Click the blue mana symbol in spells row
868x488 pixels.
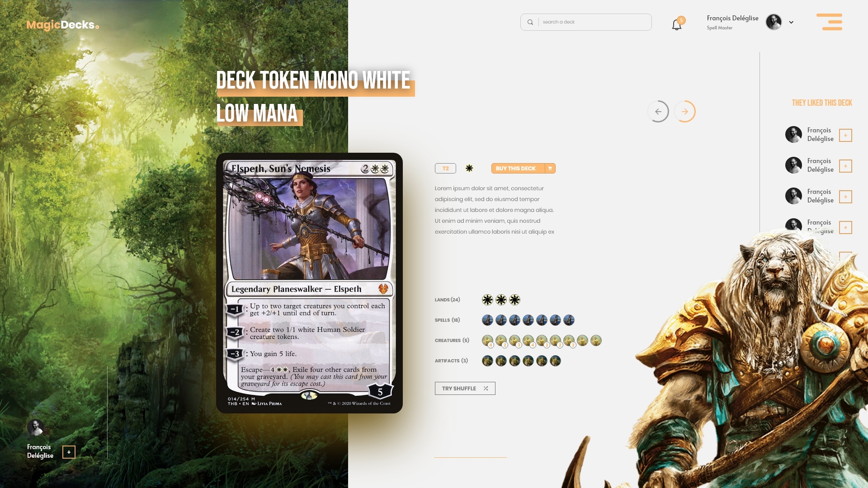pos(488,320)
